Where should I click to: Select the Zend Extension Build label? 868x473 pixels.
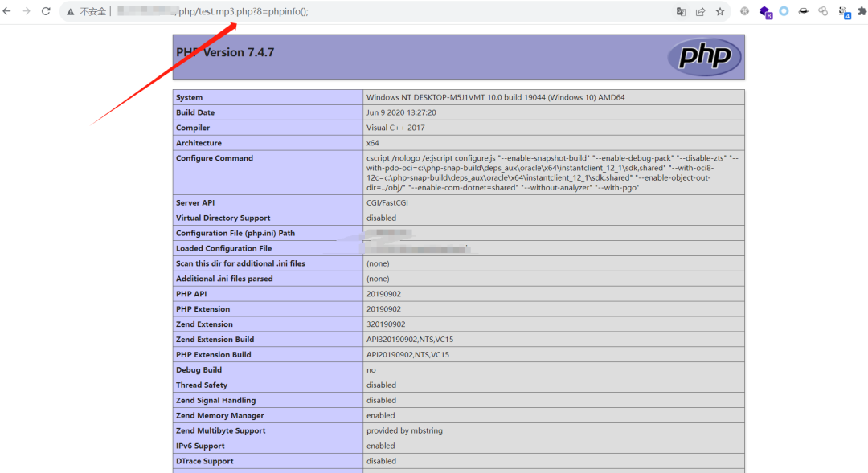point(215,340)
